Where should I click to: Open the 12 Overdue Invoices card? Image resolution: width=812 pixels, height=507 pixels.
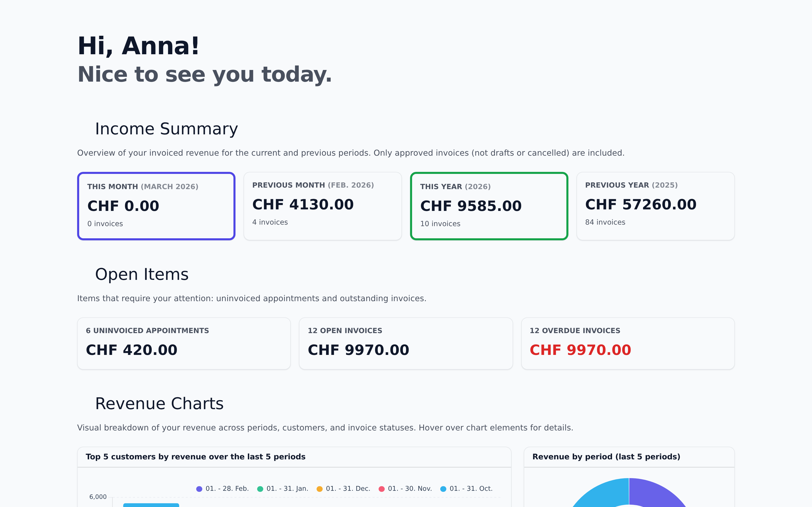628,343
